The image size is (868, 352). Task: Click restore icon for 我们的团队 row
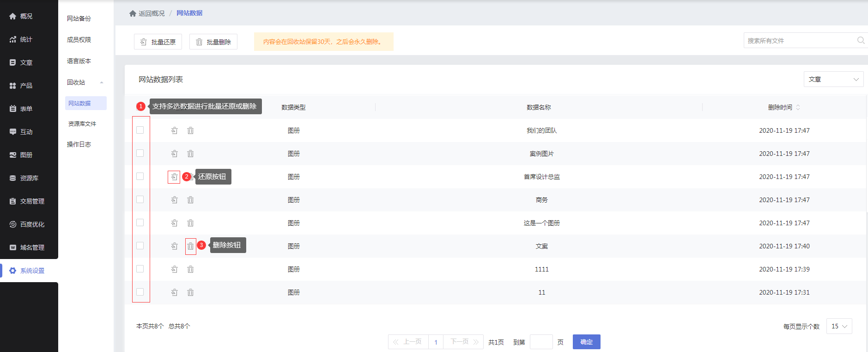point(174,130)
